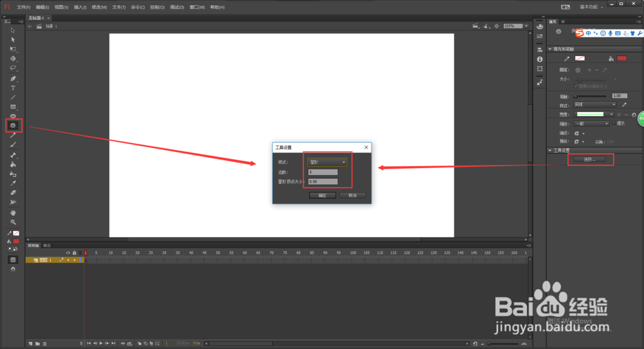Delete the selected layer trash icon

[45, 344]
